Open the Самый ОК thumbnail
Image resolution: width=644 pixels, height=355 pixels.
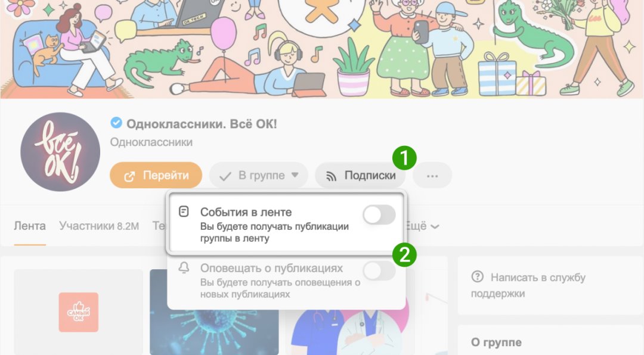pos(79,312)
